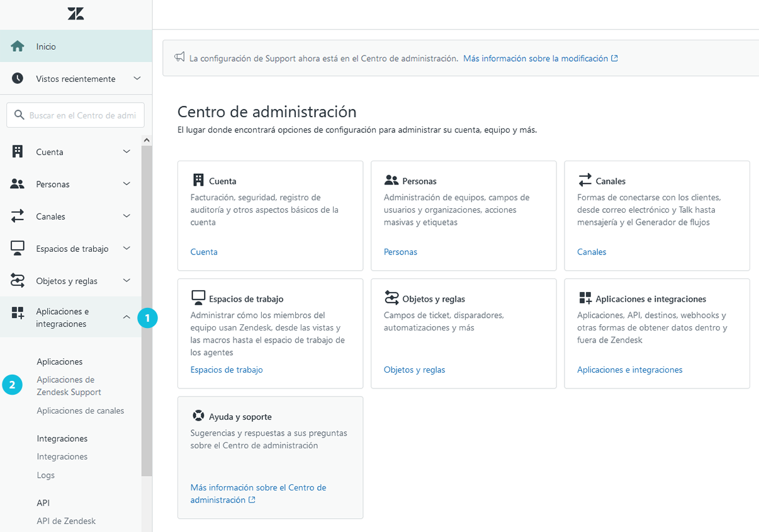
Task: Click the Canales arrows icon in sidebar
Action: (x=18, y=216)
